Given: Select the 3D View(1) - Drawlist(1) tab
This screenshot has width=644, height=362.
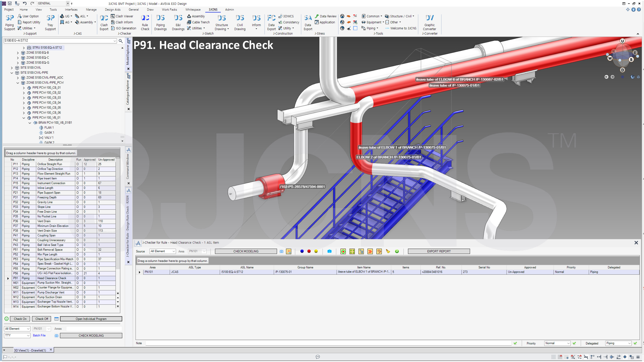Looking at the screenshot, I should (30, 350).
